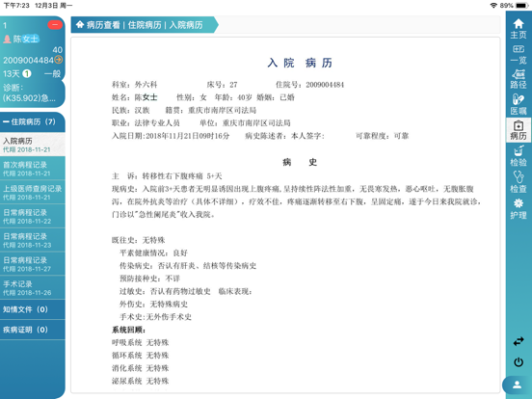Click the red minus remove patient button

click(55, 25)
